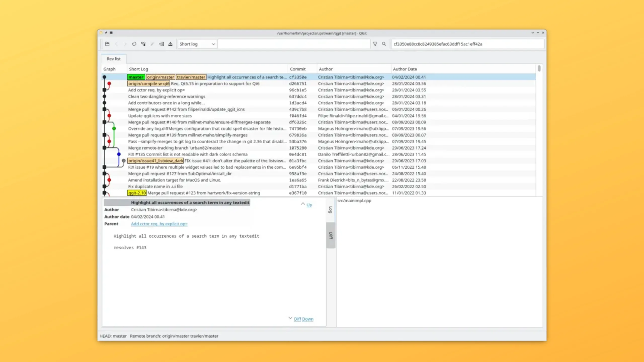Image resolution: width=644 pixels, height=362 pixels.
Task: Refresh the repository view
Action: point(134,44)
